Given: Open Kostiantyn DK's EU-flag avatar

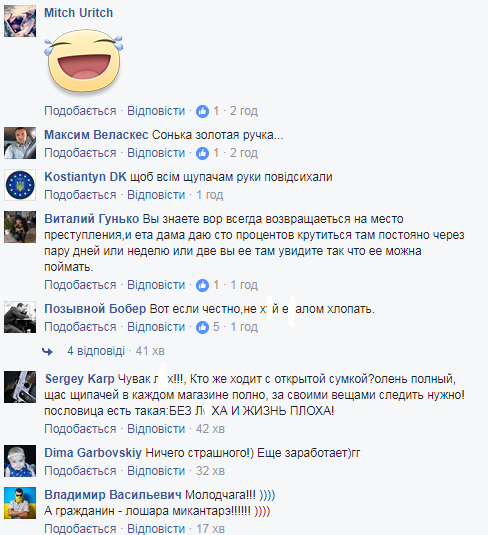Looking at the screenshot, I should pos(20,185).
